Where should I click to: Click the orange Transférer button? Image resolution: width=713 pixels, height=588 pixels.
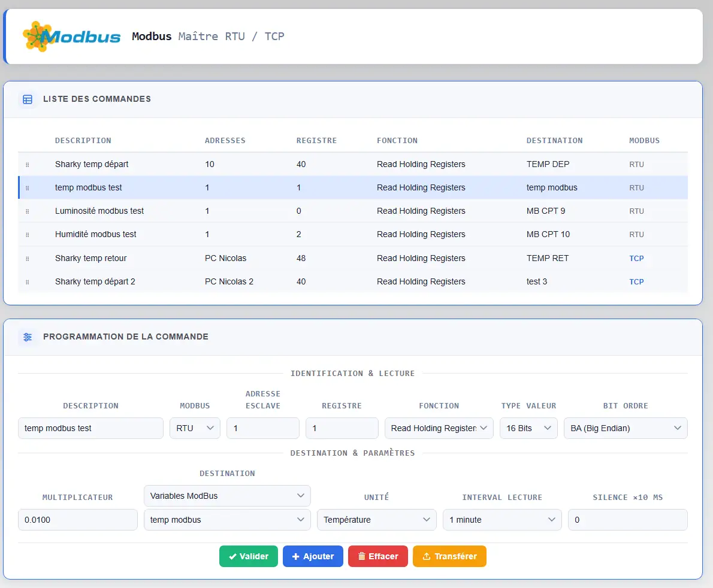point(449,556)
